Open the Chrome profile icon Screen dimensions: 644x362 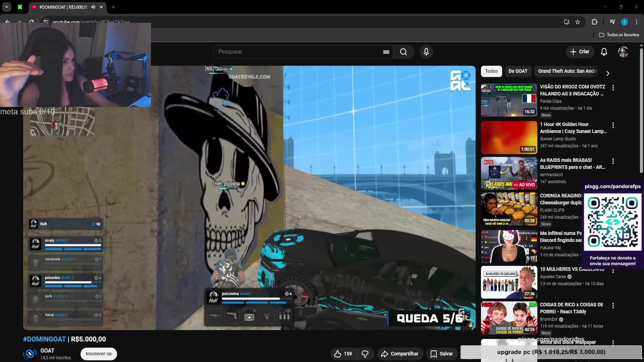pos(624,22)
